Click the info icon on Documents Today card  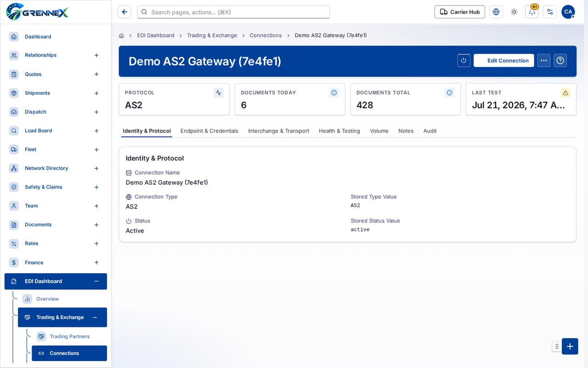[334, 92]
